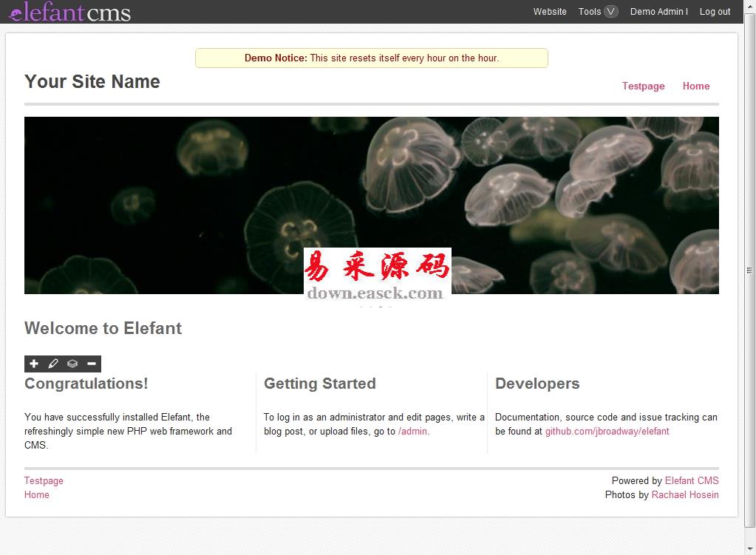This screenshot has width=756, height=555.
Task: Click the jellyfish banner image
Action: (x=371, y=205)
